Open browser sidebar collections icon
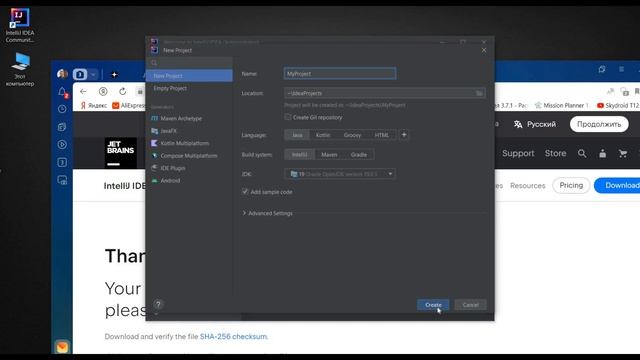 coord(62,127)
